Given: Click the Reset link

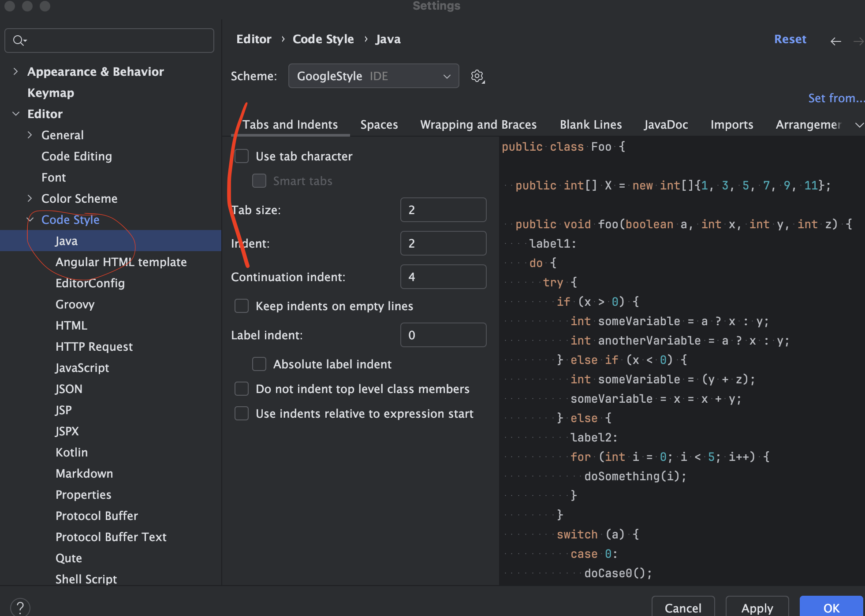Looking at the screenshot, I should pos(790,39).
